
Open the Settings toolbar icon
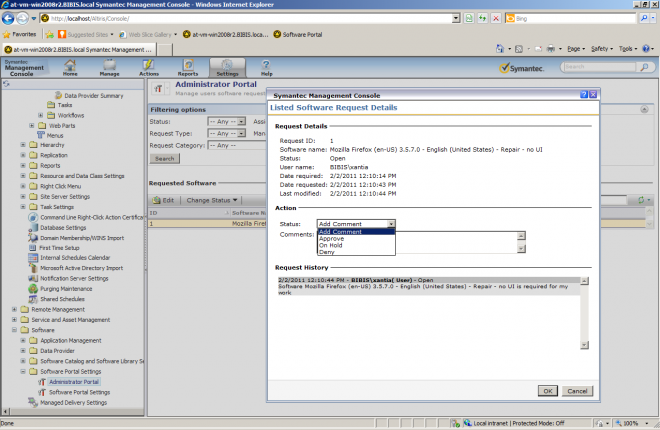(227, 67)
